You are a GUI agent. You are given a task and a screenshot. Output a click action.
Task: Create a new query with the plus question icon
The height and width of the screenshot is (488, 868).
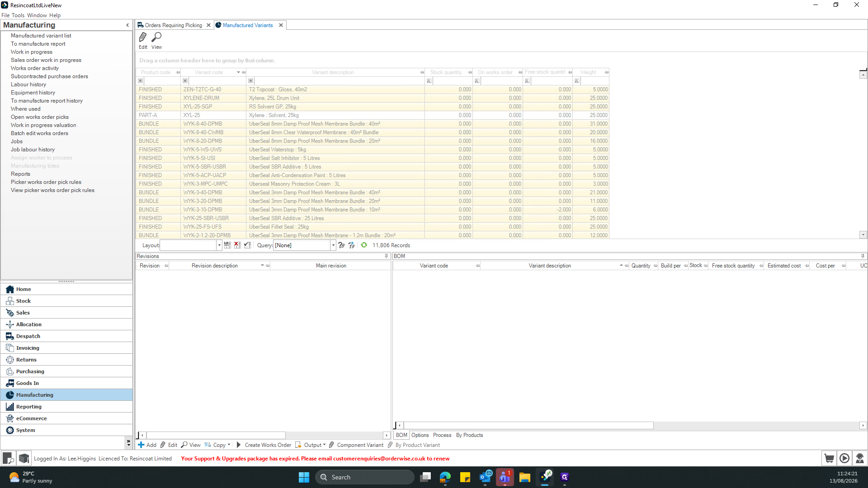(x=351, y=245)
